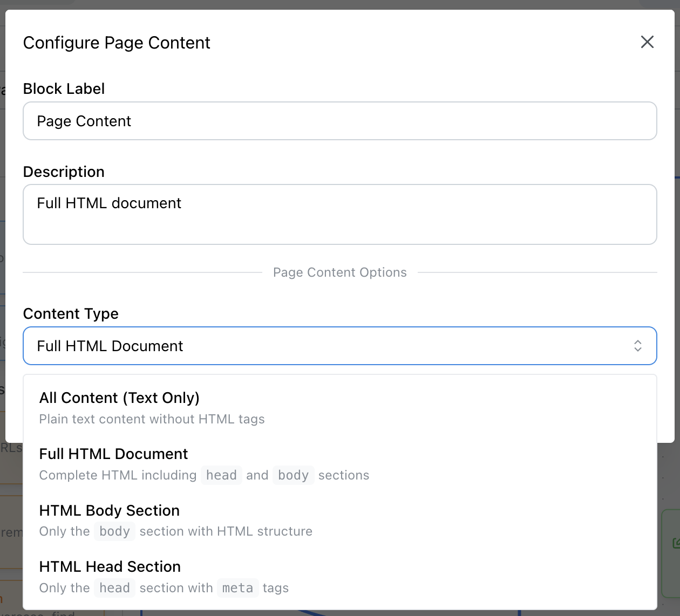This screenshot has height=616, width=680.
Task: Select All Content (Text Only) option
Action: click(x=119, y=398)
